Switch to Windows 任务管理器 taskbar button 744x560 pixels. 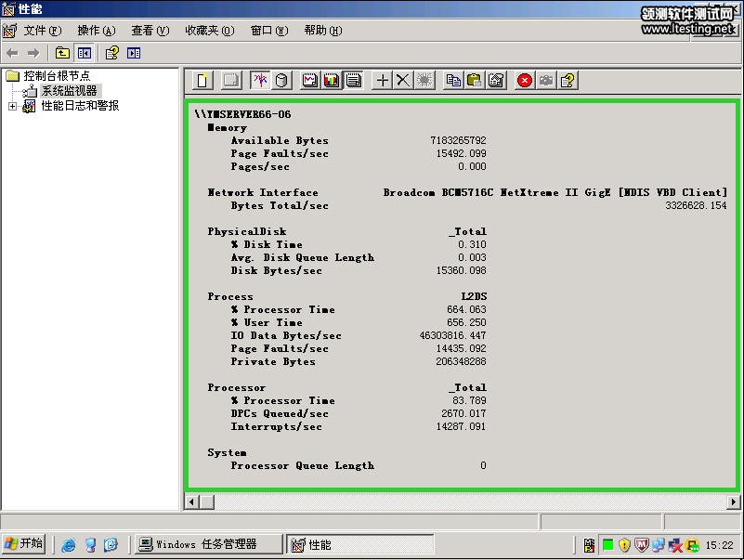click(x=206, y=544)
